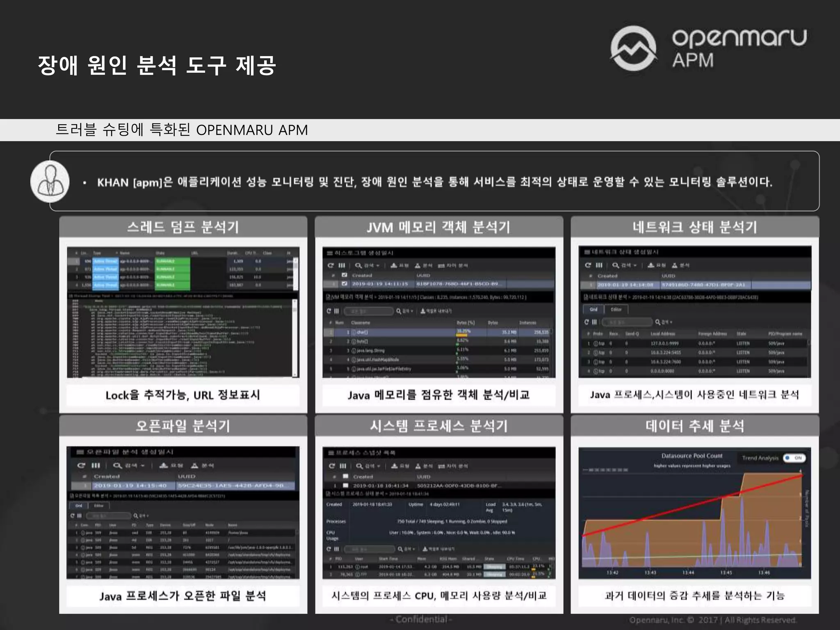Click the columns icon in network status toolbar

(599, 265)
